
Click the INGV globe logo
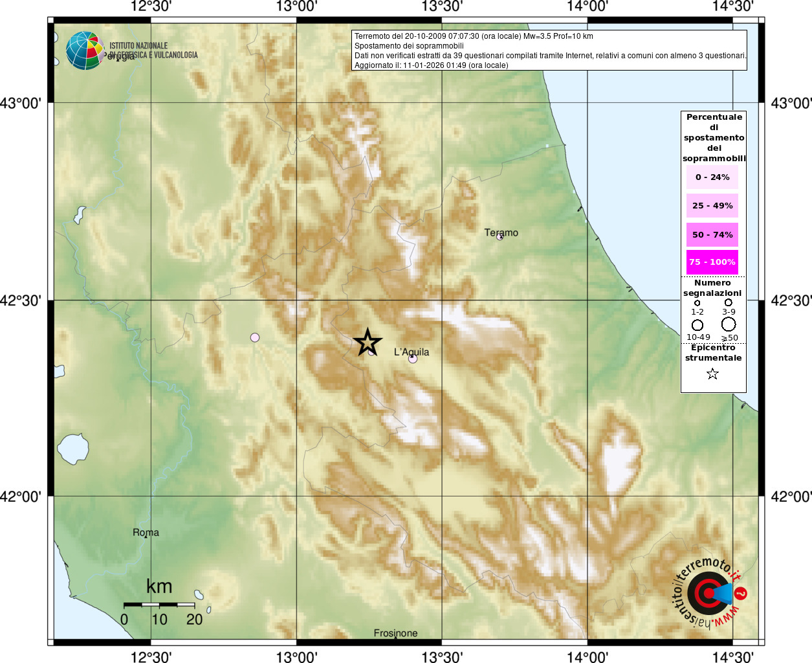point(85,51)
